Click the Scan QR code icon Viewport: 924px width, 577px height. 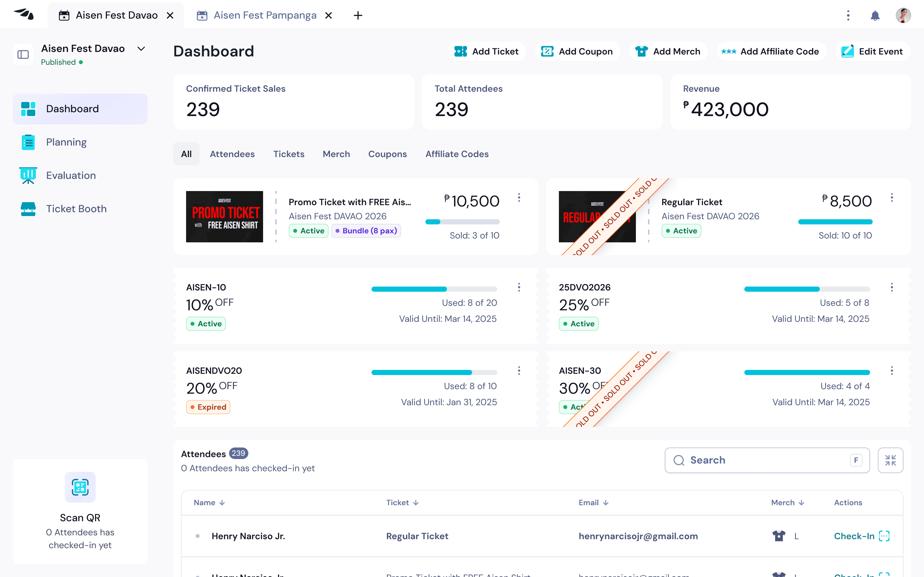tap(80, 487)
